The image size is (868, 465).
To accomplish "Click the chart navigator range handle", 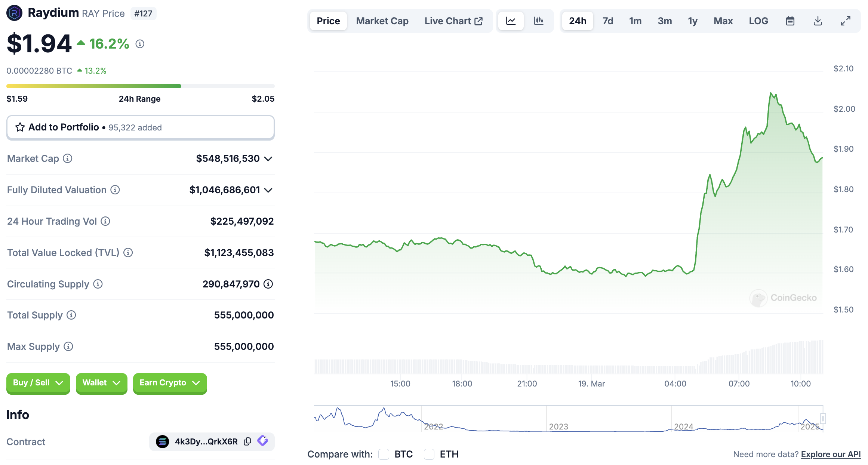I will pos(823,418).
